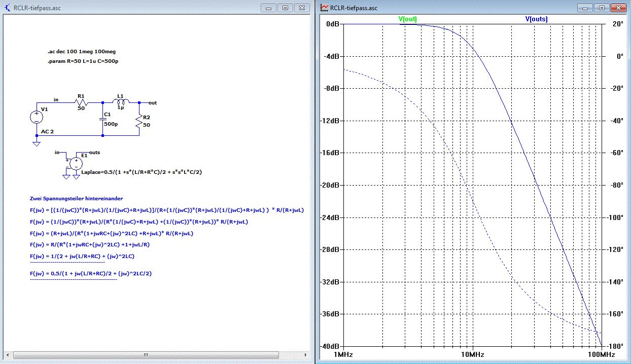Click the ground symbol below V1

tap(37, 144)
